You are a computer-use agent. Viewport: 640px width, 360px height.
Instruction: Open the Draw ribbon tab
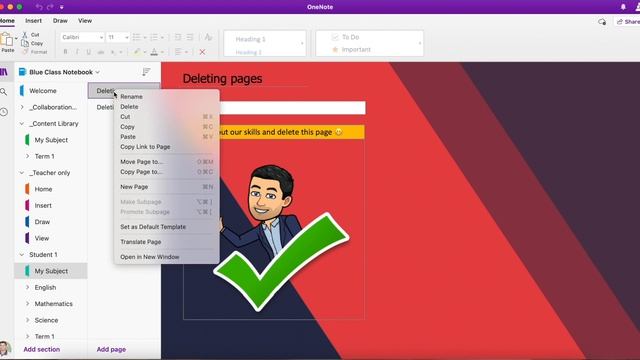point(60,20)
